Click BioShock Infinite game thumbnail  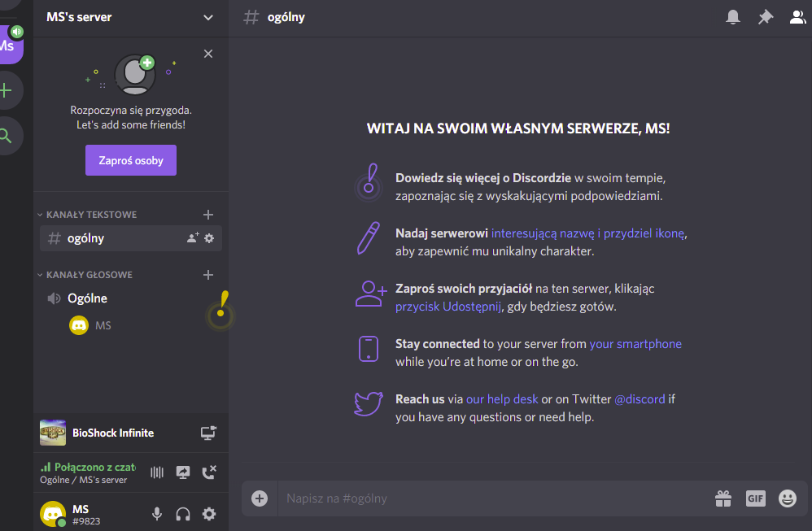[x=53, y=433]
